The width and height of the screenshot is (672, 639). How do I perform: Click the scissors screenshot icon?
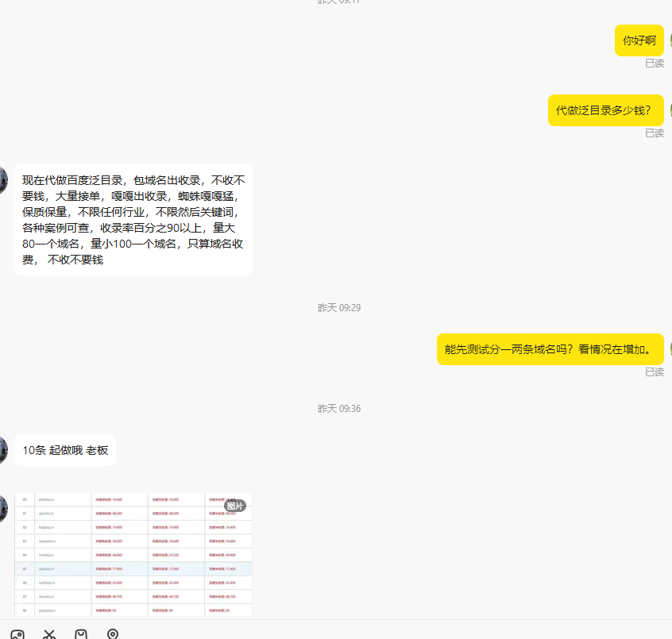click(x=49, y=634)
